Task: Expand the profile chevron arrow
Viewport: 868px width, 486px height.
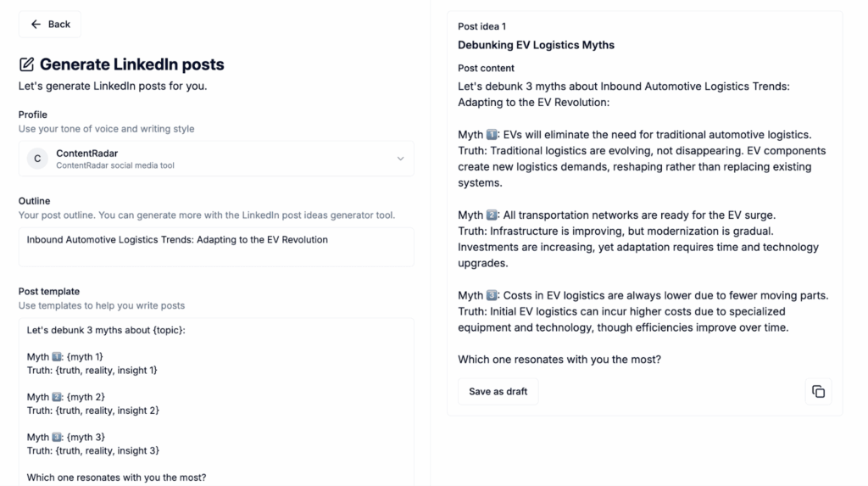Action: pos(401,159)
